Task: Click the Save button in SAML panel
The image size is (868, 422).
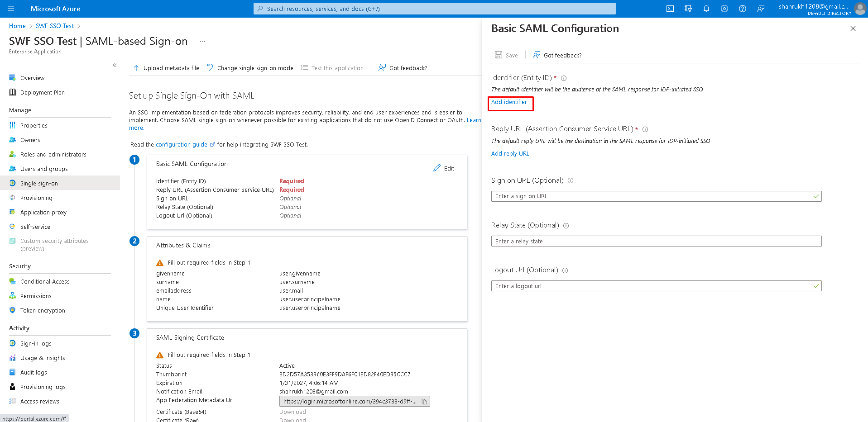Action: [x=506, y=55]
